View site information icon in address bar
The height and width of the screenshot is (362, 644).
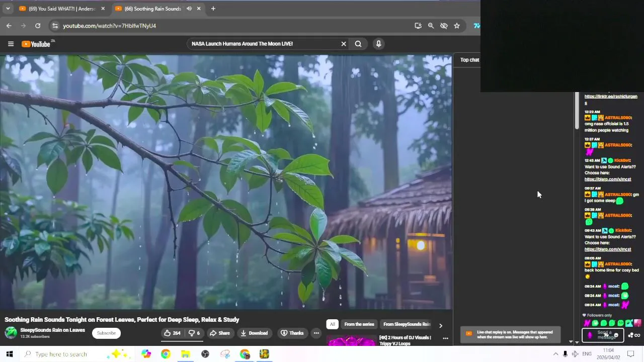coord(55,26)
